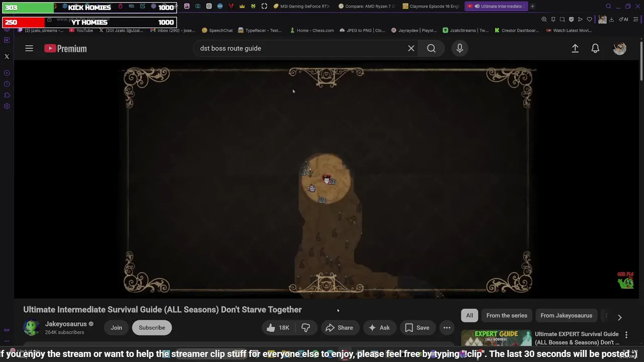Select the All filter chip
This screenshot has width=644, height=362.
(469, 316)
